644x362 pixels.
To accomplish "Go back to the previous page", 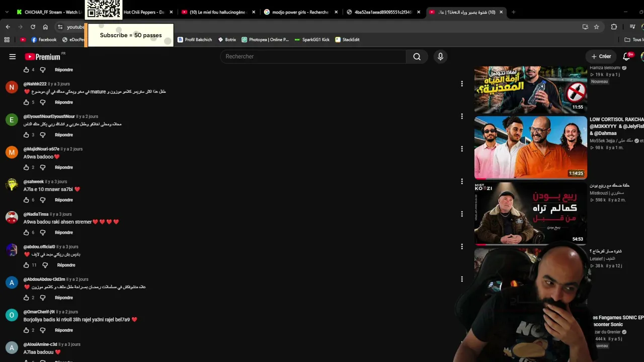I will (x=8, y=27).
